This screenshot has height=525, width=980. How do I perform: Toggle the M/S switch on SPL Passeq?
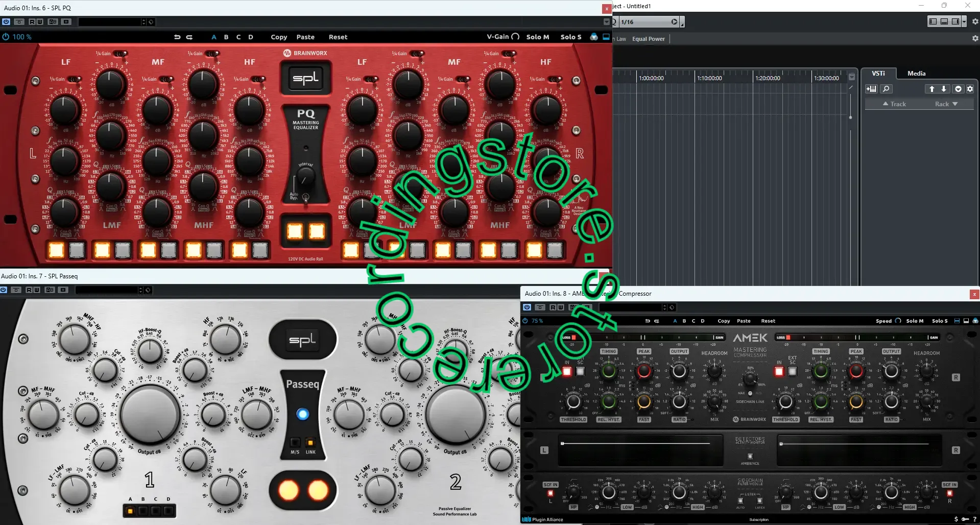click(x=295, y=442)
